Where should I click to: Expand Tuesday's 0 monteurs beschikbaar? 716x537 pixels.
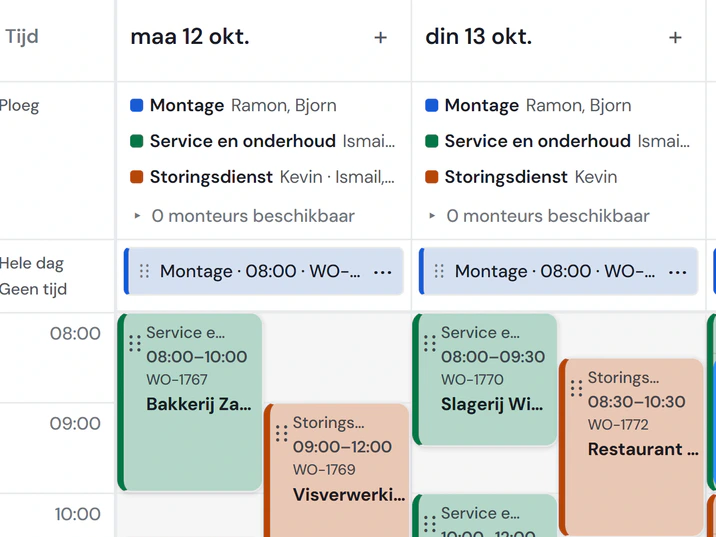point(539,216)
